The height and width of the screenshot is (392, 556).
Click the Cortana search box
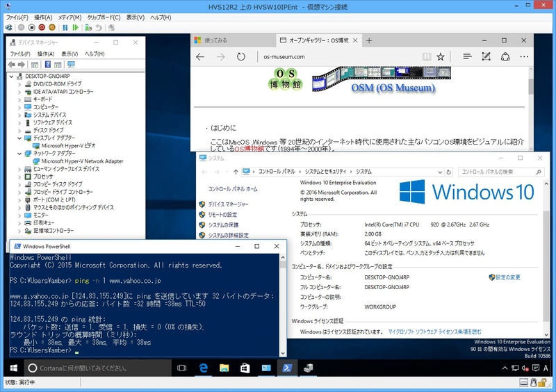[97, 368]
